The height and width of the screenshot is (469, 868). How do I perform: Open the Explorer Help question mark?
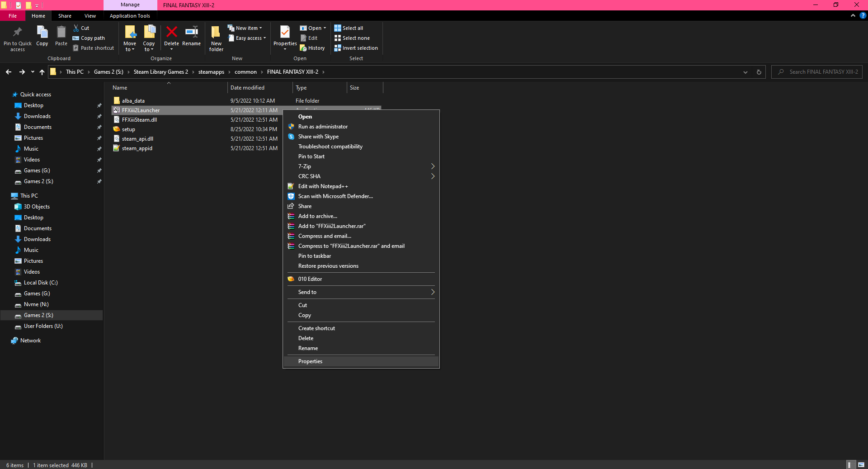(863, 15)
